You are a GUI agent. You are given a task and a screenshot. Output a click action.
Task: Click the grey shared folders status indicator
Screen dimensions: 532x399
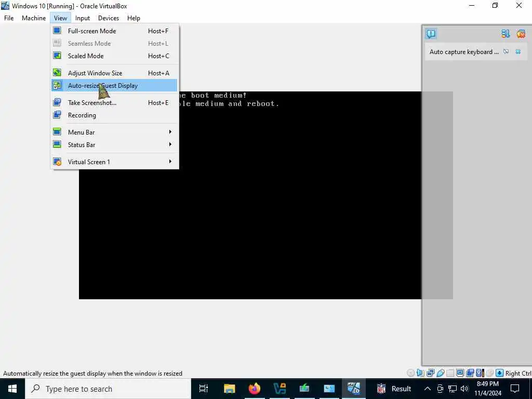click(x=450, y=373)
